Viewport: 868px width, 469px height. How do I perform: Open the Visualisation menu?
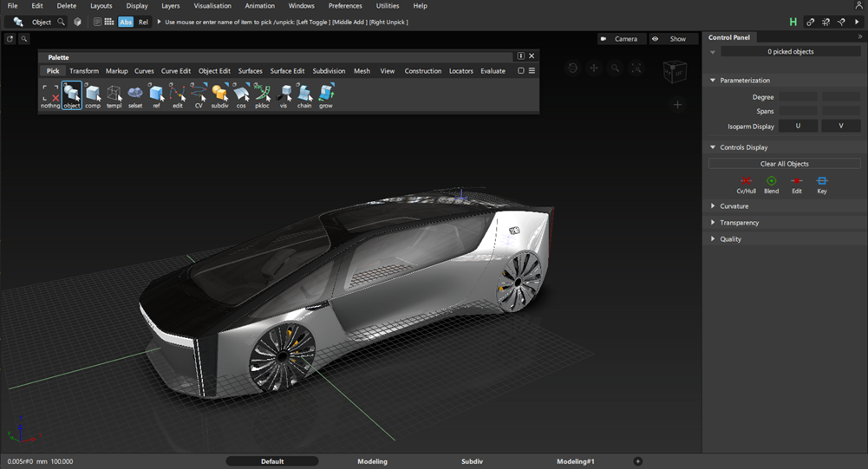(x=212, y=6)
